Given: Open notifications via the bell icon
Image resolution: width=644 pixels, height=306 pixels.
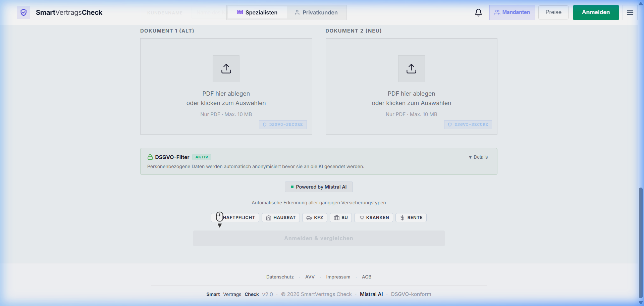Looking at the screenshot, I should point(478,12).
